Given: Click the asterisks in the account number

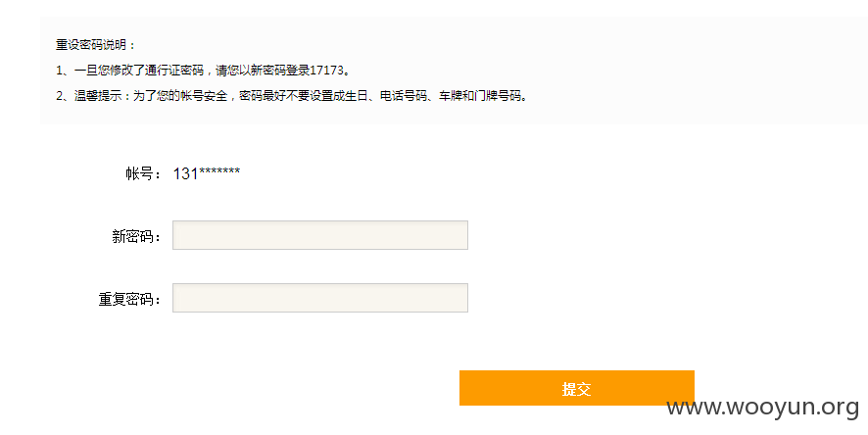Looking at the screenshot, I should click(219, 171).
